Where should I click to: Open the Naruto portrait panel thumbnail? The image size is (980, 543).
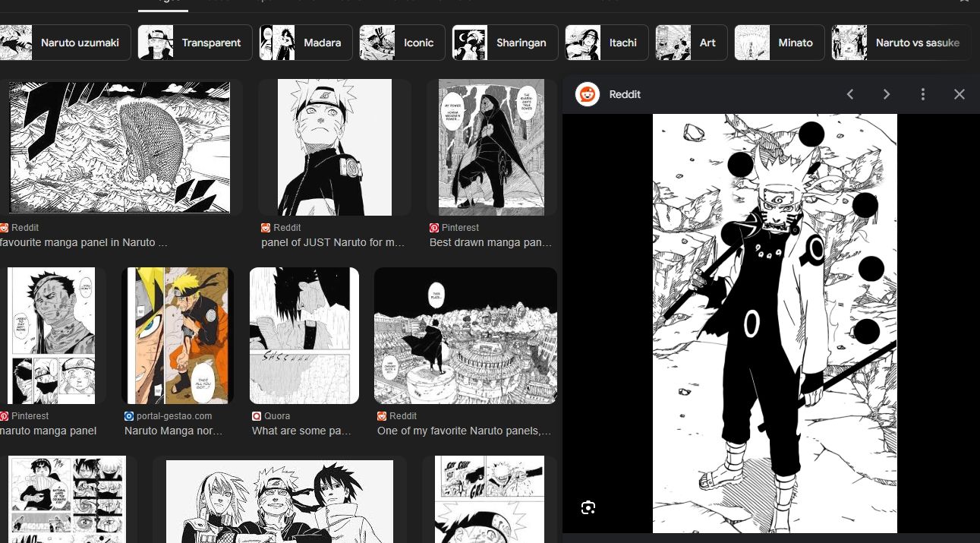tap(335, 147)
